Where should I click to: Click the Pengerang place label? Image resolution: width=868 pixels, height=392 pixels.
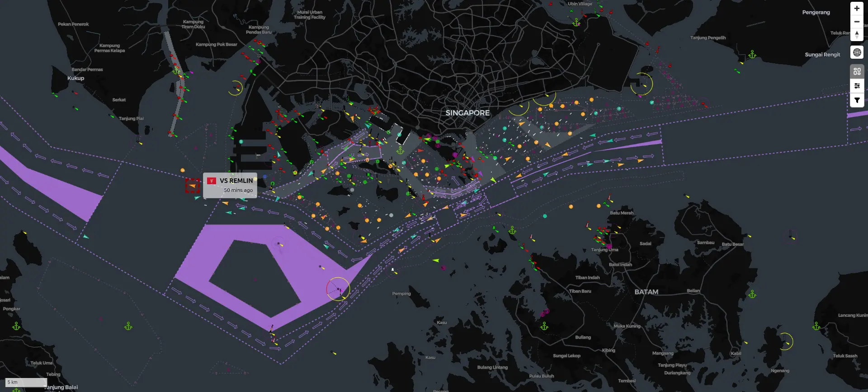click(x=816, y=12)
